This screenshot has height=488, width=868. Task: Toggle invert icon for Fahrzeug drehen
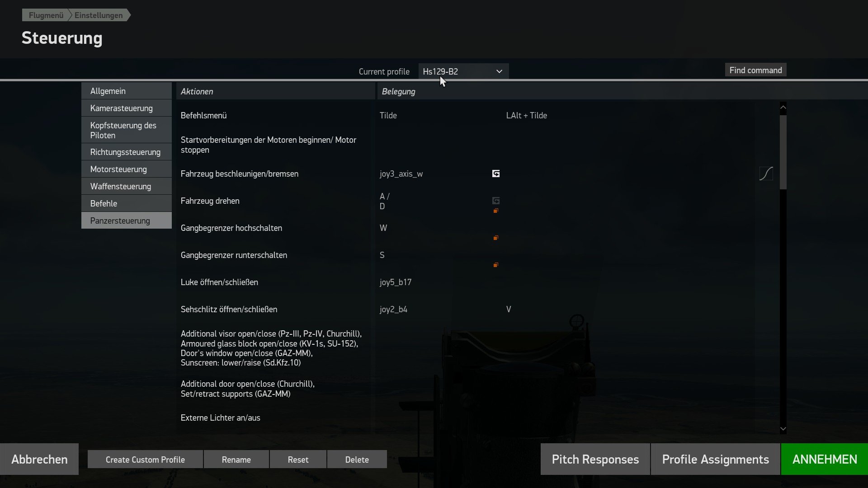click(x=496, y=200)
